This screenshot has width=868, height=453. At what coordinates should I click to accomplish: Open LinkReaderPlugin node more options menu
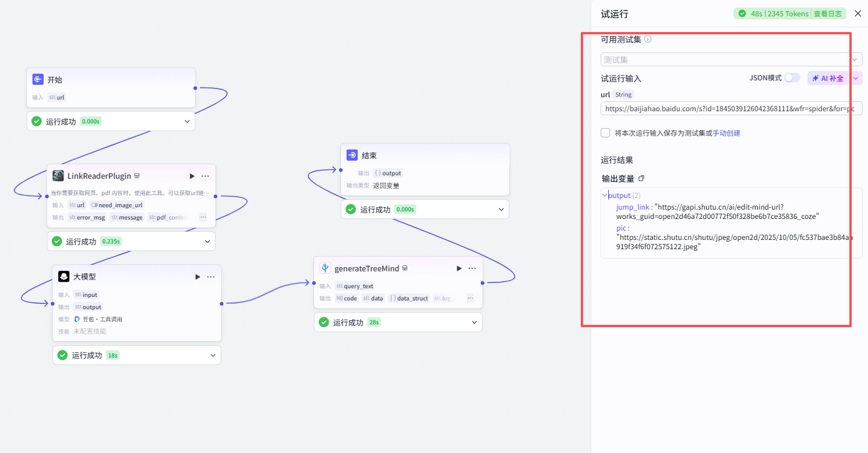205,176
